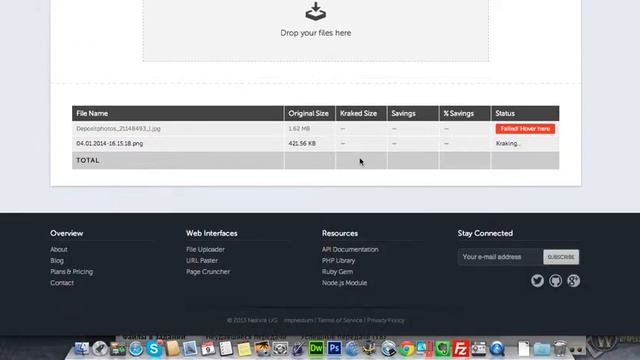The height and width of the screenshot is (360, 640).
Task: Open the PHP Library link
Action: pos(338,260)
